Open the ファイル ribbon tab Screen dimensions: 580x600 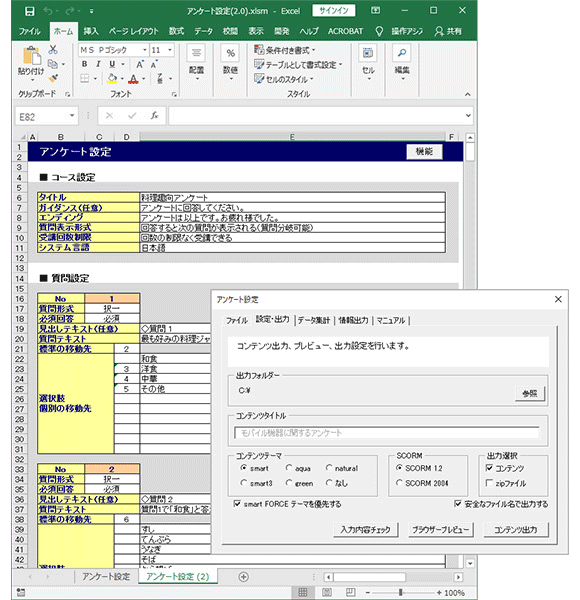pos(29,31)
